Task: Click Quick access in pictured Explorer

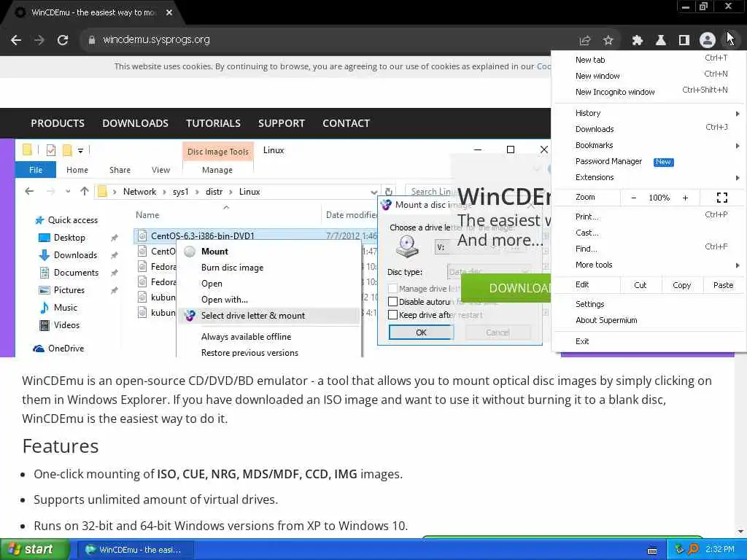Action: pyautogui.click(x=72, y=220)
